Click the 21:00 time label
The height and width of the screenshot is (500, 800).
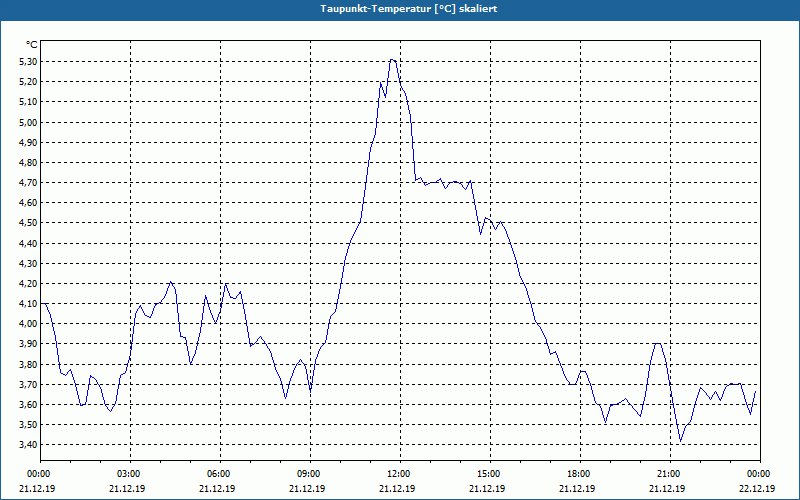click(x=670, y=474)
